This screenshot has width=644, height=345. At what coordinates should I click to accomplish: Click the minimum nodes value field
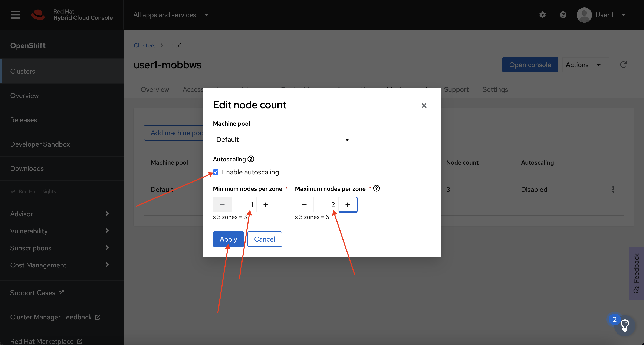tap(244, 204)
